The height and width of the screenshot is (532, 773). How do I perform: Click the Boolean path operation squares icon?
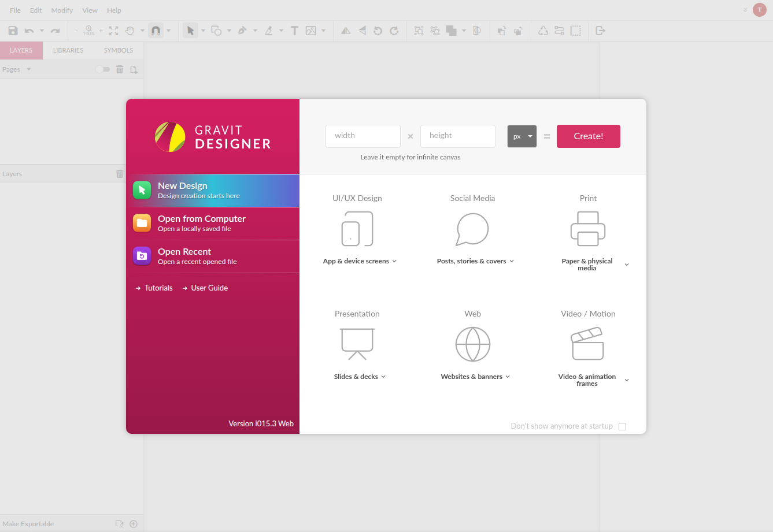click(452, 31)
